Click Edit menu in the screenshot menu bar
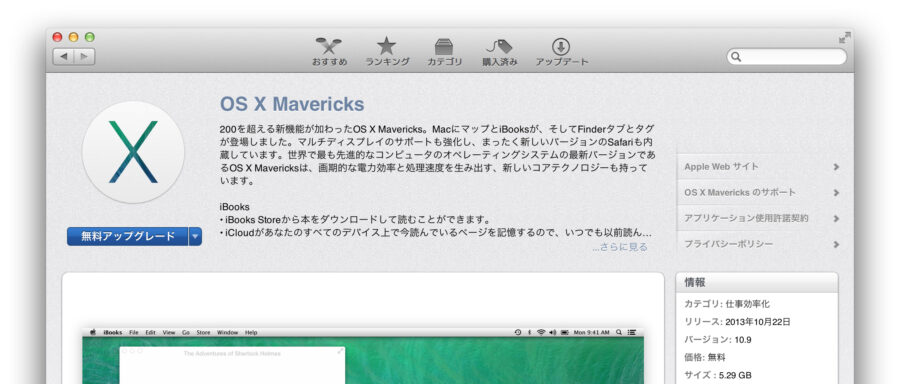Viewport: 900px width, 384px height. point(150,332)
